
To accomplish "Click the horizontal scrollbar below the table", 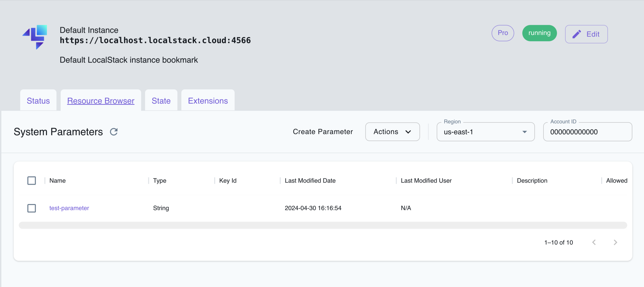I will (323, 225).
